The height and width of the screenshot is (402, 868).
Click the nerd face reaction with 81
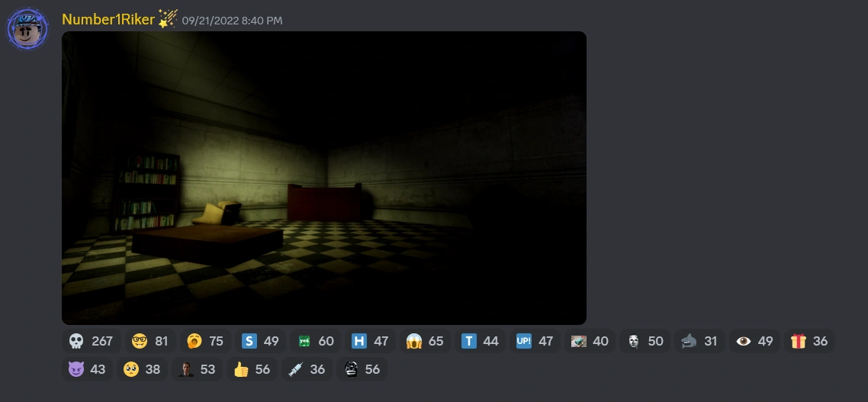pyautogui.click(x=150, y=341)
